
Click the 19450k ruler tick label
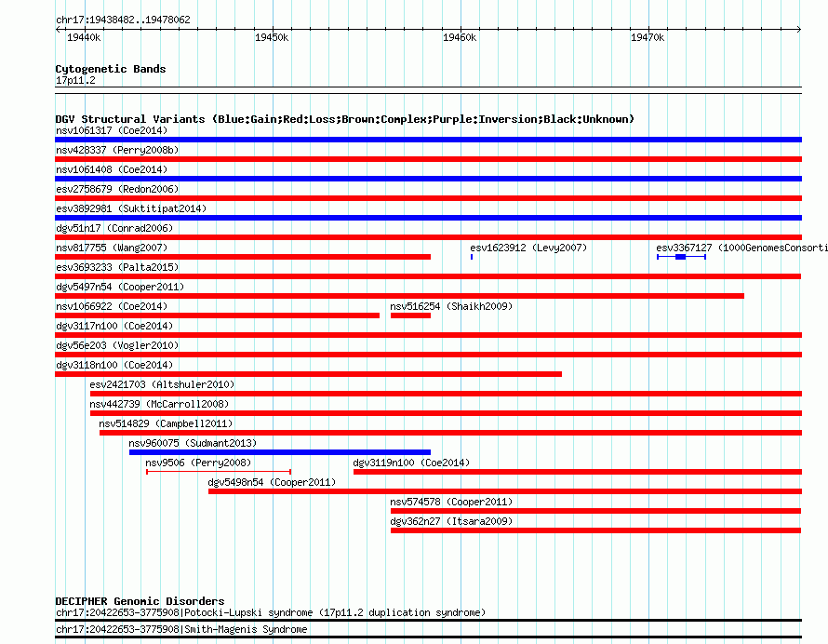coord(272,37)
